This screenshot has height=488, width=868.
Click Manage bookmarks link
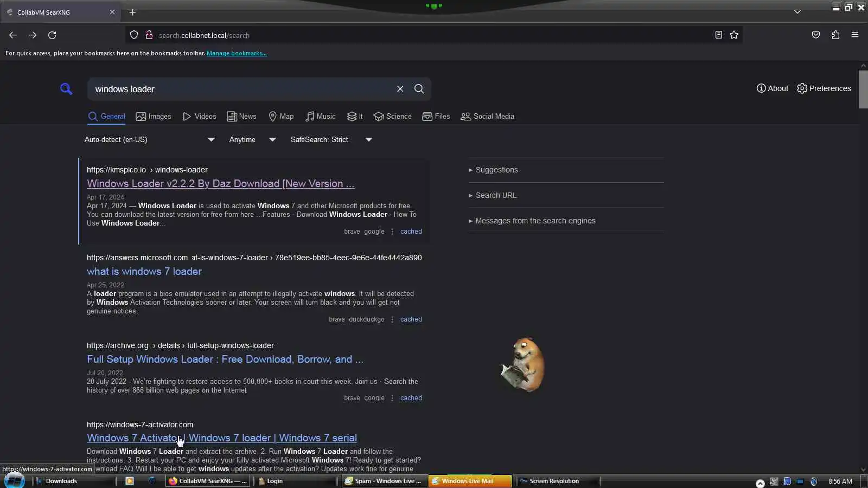pos(237,53)
